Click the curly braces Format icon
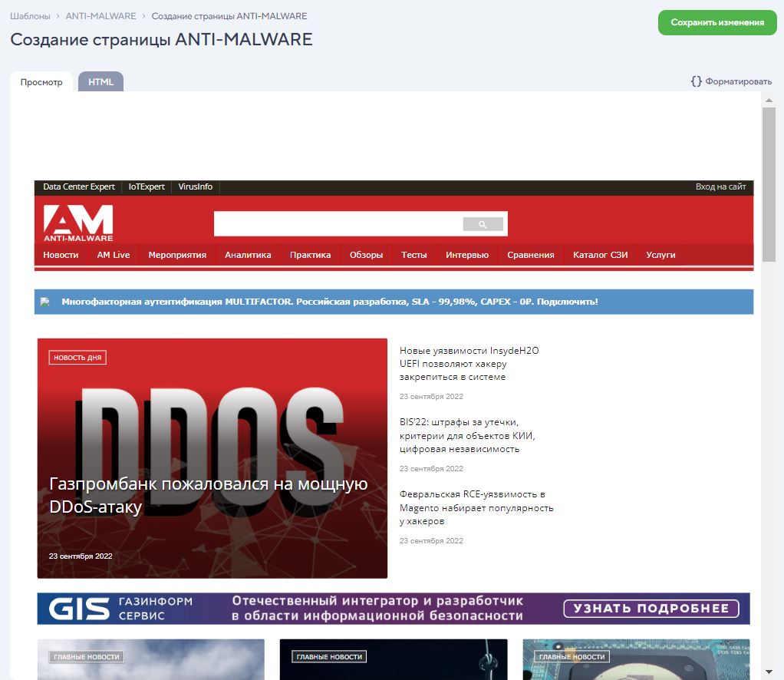 (x=696, y=81)
